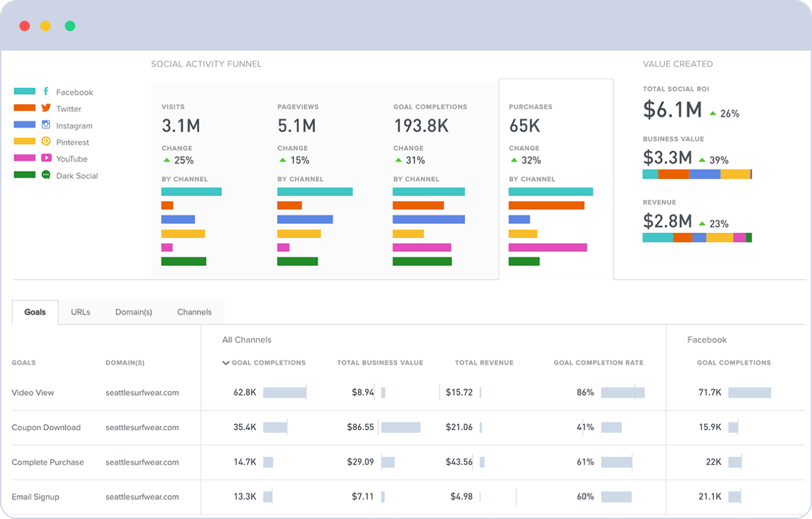Viewport: 812px width, 519px height.
Task: Switch to the URLs tab
Action: [80, 312]
